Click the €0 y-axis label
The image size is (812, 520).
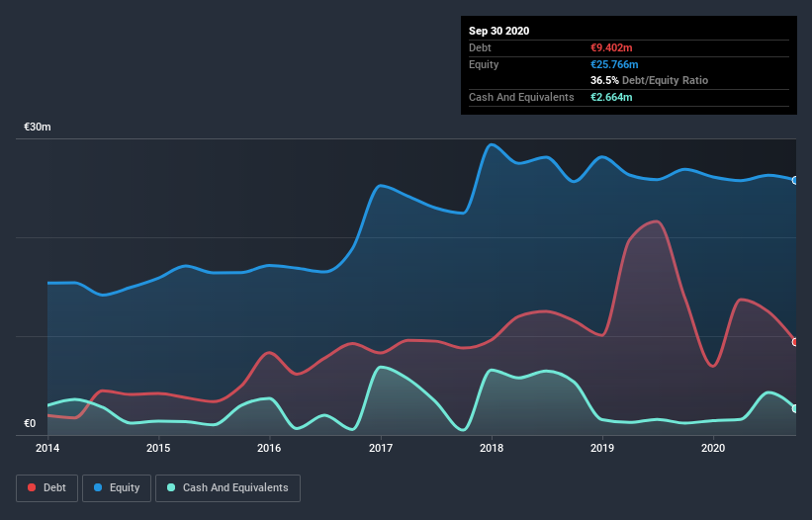(x=30, y=423)
